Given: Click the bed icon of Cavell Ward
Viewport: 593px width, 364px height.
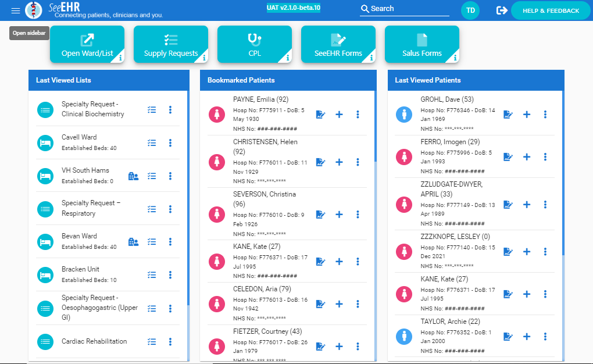Looking at the screenshot, I should pyautogui.click(x=45, y=143).
